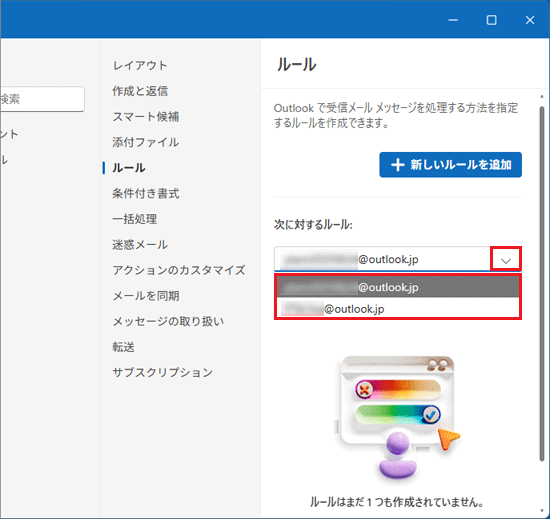Click the plus icon on the add-rule button
The image size is (550, 519).
click(397, 165)
